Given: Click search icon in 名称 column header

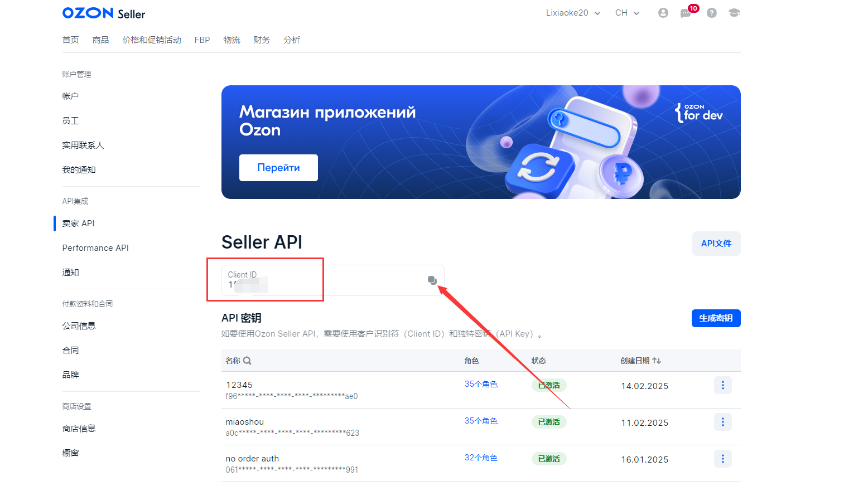Looking at the screenshot, I should [x=247, y=361].
